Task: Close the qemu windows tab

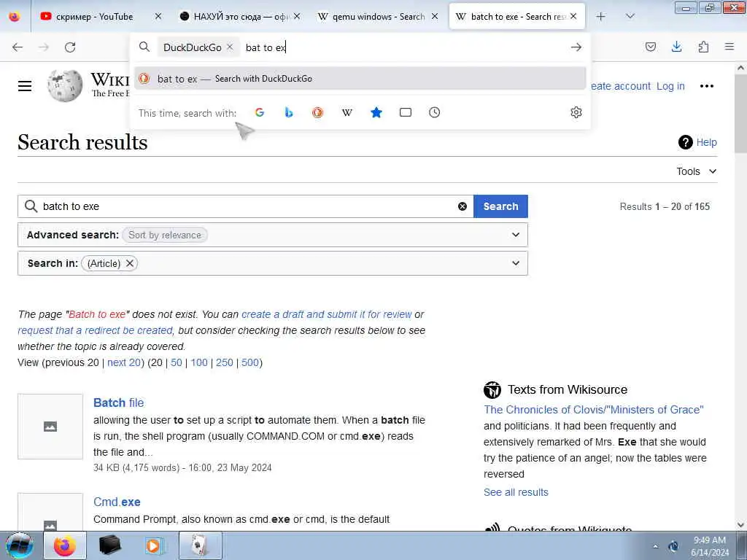Action: [x=435, y=16]
